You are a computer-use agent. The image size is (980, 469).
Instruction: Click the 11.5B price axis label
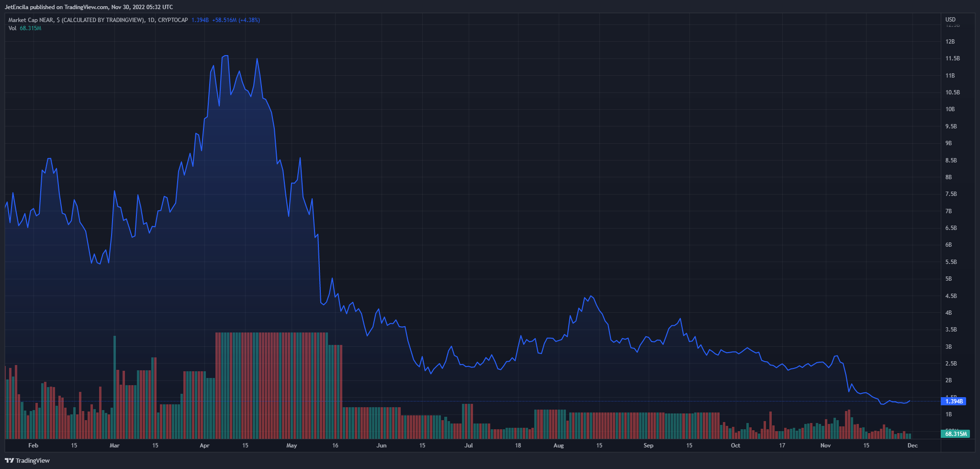[x=952, y=58]
